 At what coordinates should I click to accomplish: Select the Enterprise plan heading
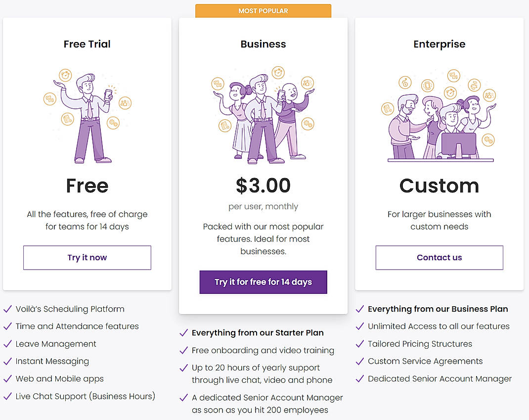(x=439, y=44)
